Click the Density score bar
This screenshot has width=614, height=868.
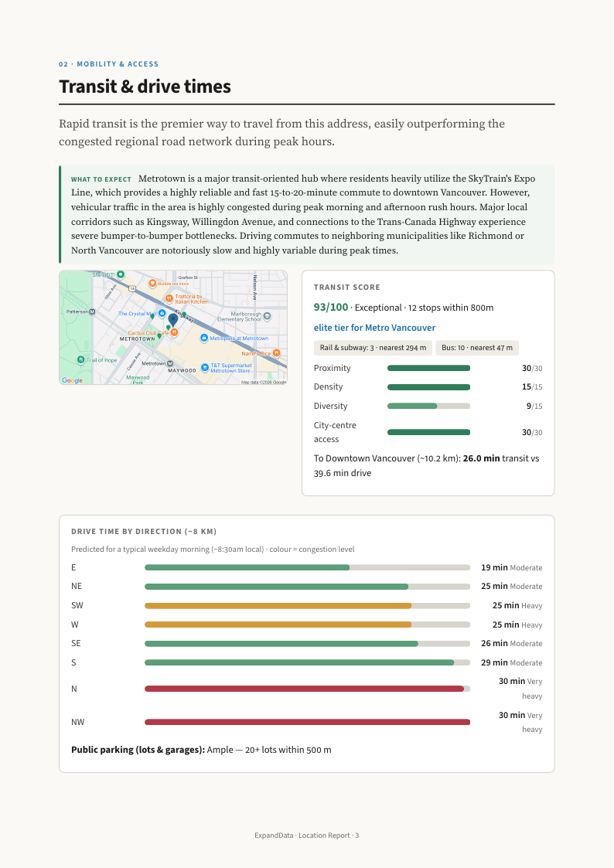428,387
